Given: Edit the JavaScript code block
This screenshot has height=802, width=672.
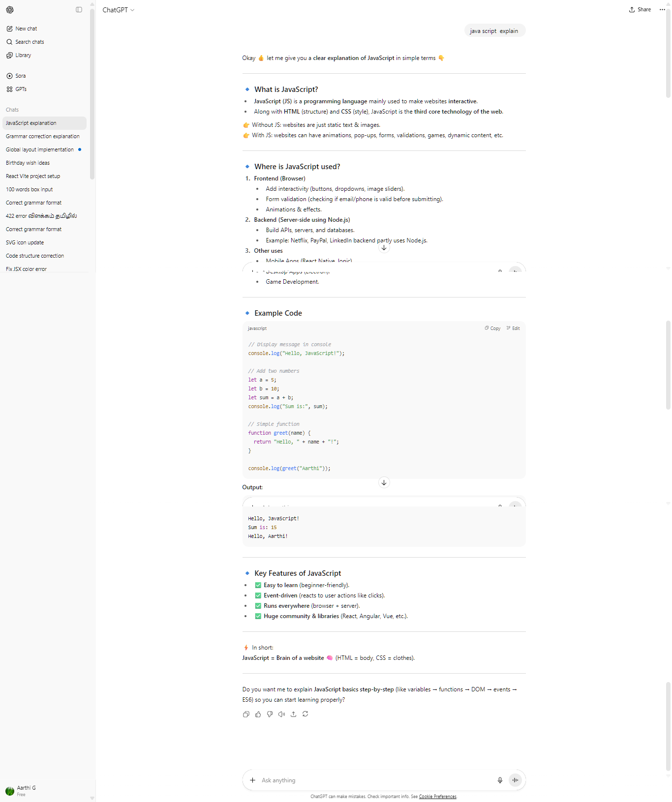Looking at the screenshot, I should point(513,328).
